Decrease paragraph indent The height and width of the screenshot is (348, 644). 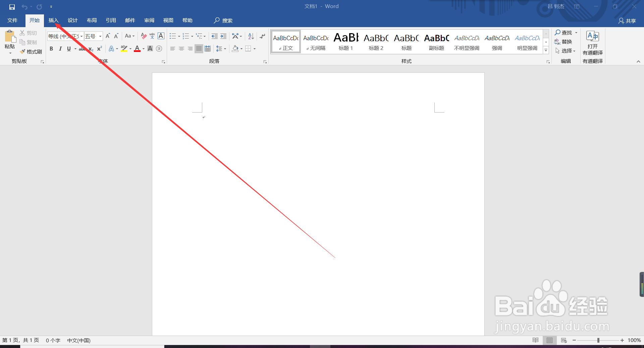[215, 36]
